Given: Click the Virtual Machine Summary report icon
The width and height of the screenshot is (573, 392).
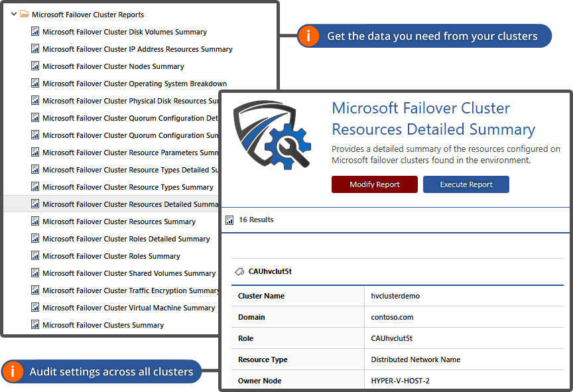Looking at the screenshot, I should (35, 308).
